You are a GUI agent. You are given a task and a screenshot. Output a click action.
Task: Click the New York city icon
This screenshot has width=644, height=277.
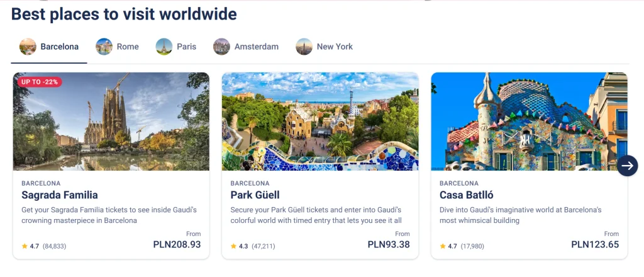click(304, 47)
